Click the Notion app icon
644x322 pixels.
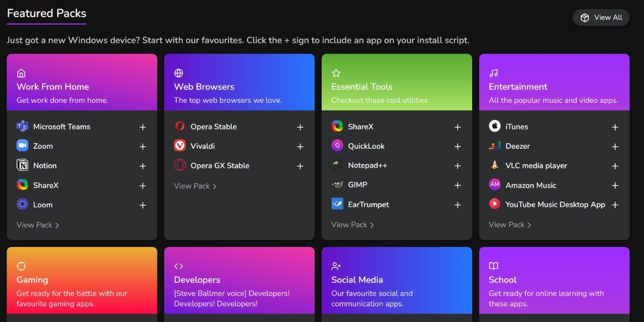pos(22,165)
